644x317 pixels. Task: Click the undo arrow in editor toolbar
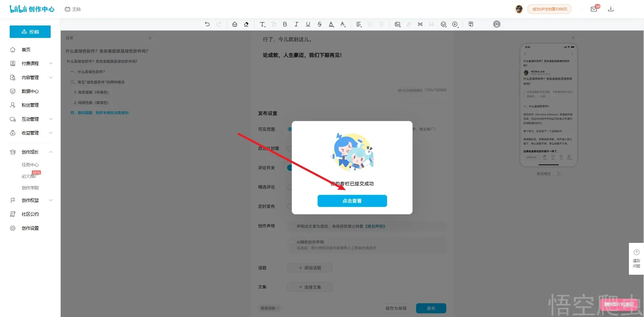click(x=207, y=24)
